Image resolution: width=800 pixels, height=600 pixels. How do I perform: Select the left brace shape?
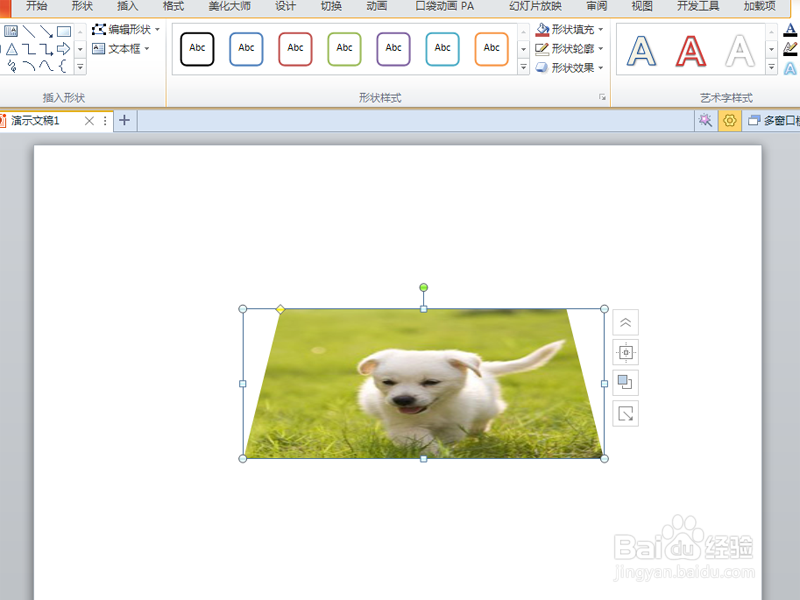(x=63, y=66)
